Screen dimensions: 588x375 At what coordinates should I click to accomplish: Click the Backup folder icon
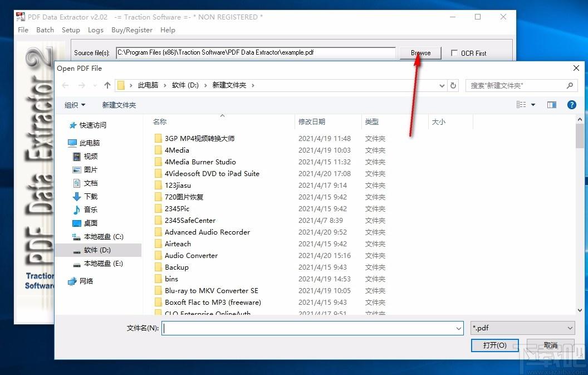point(158,267)
